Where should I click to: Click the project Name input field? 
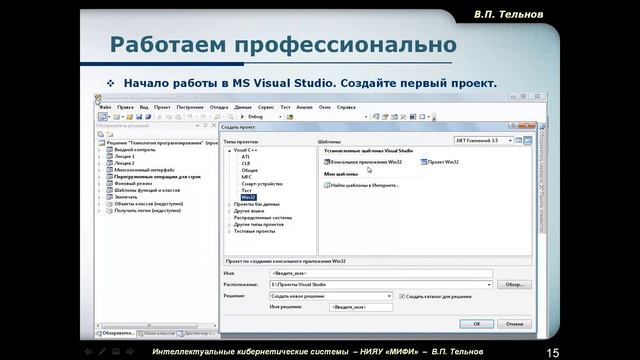tap(381, 273)
